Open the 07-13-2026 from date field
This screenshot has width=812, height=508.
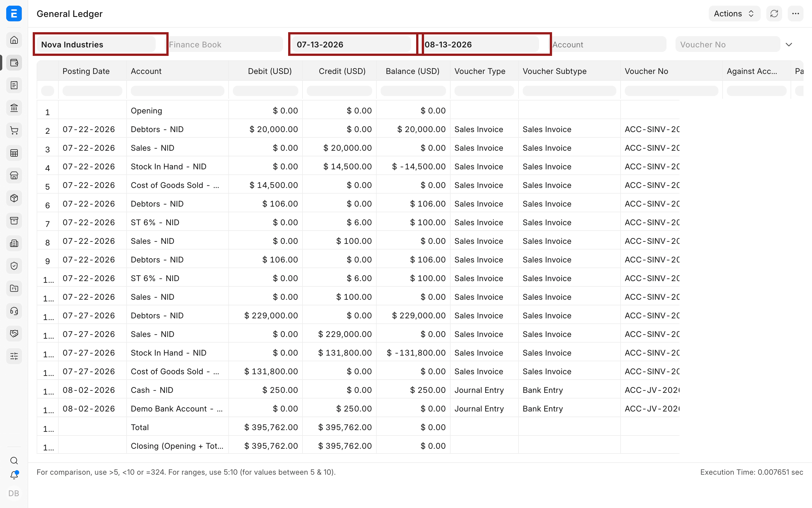(x=352, y=44)
